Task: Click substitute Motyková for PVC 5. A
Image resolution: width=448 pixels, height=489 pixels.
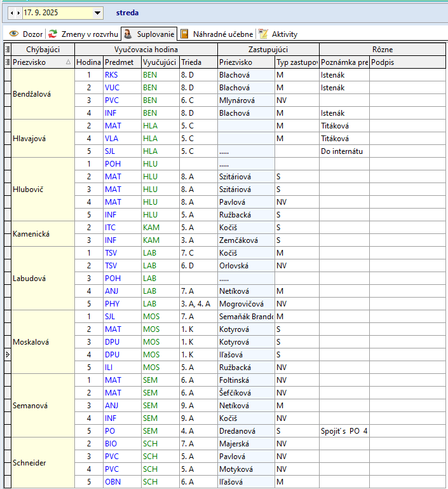Action: 246,469
